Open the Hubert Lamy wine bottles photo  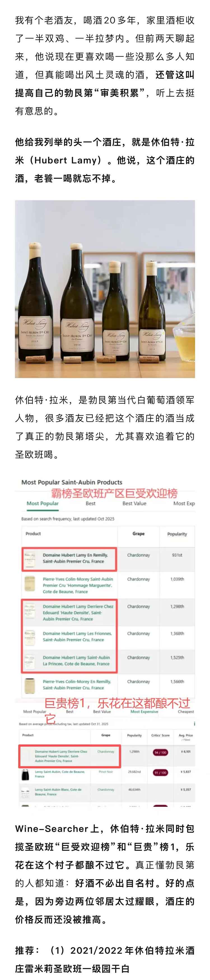pos(105,289)
